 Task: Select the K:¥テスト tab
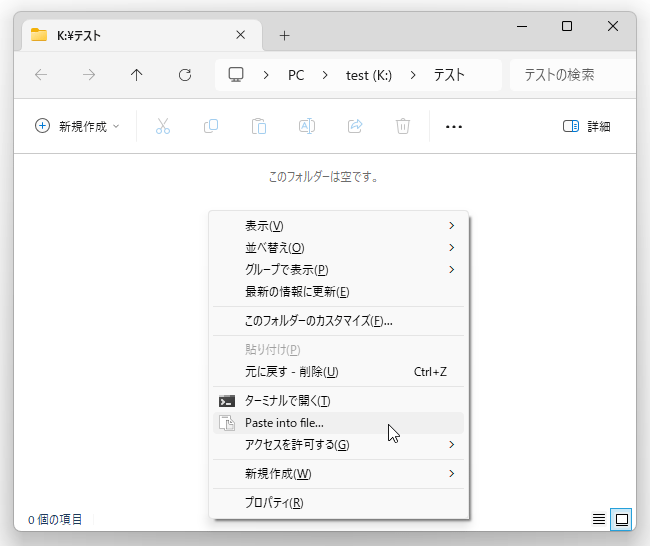tap(142, 35)
